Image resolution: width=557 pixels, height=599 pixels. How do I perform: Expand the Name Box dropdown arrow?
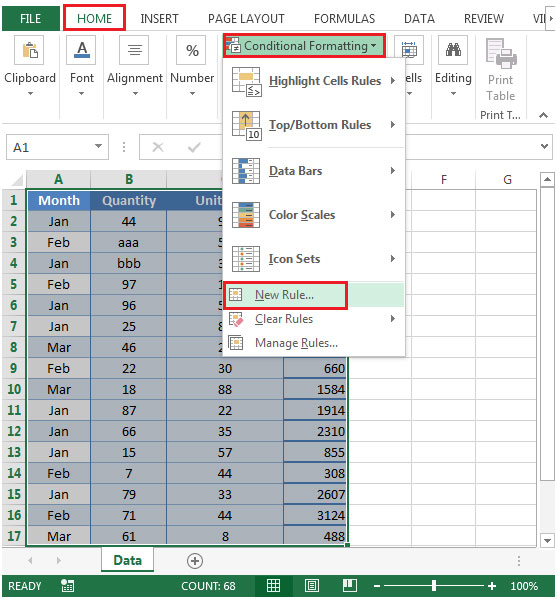coord(99,146)
